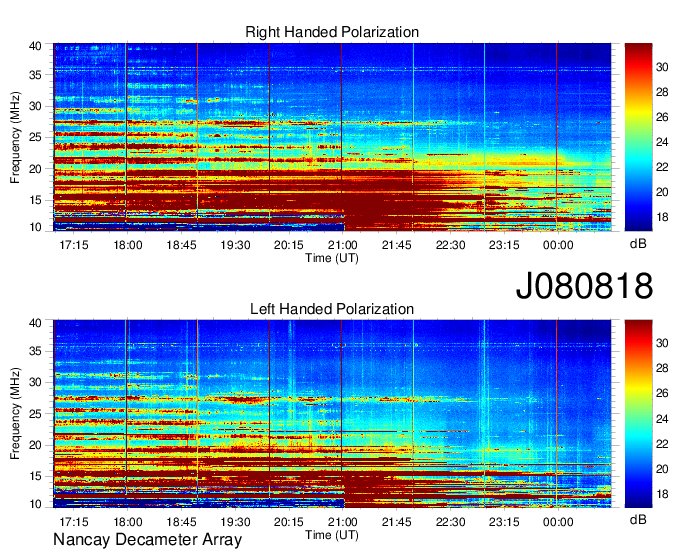
Task: Click the 40 MHz tick on Right Handed plot
Action: [x=35, y=46]
